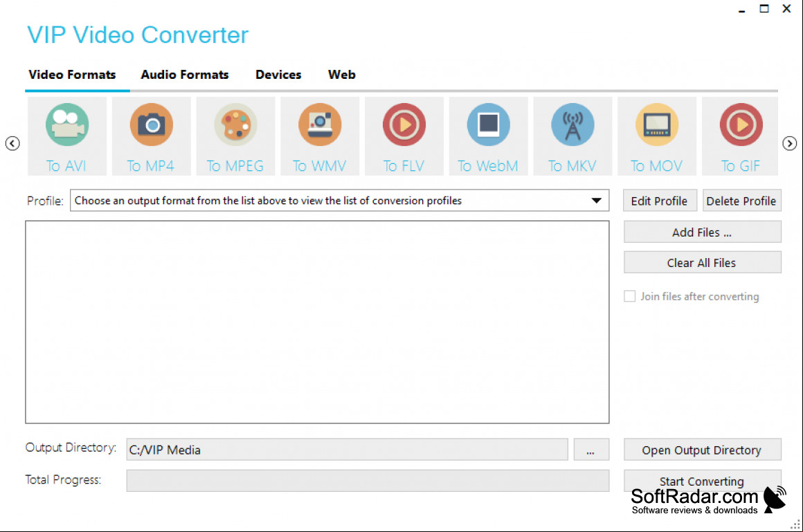Switch to the Devices tab

pos(278,75)
